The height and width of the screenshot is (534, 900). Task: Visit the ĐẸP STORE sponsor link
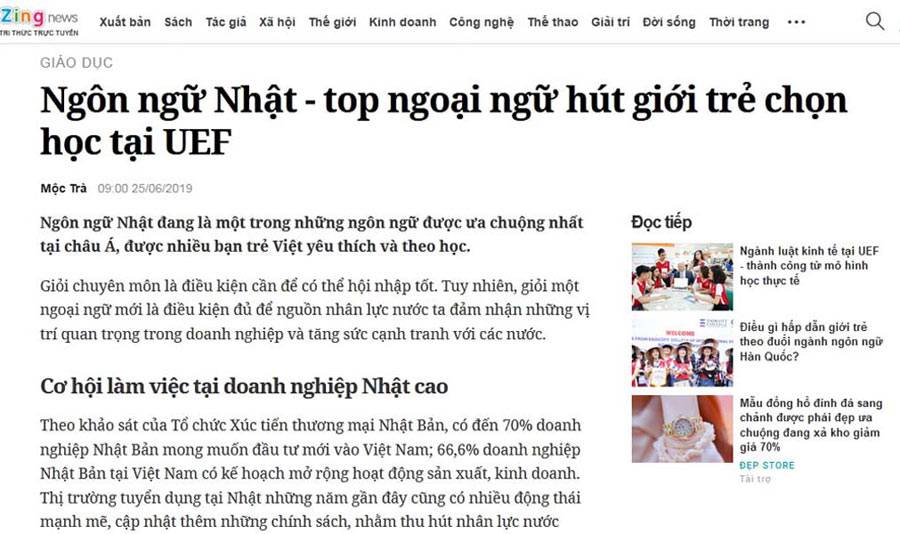click(767, 465)
